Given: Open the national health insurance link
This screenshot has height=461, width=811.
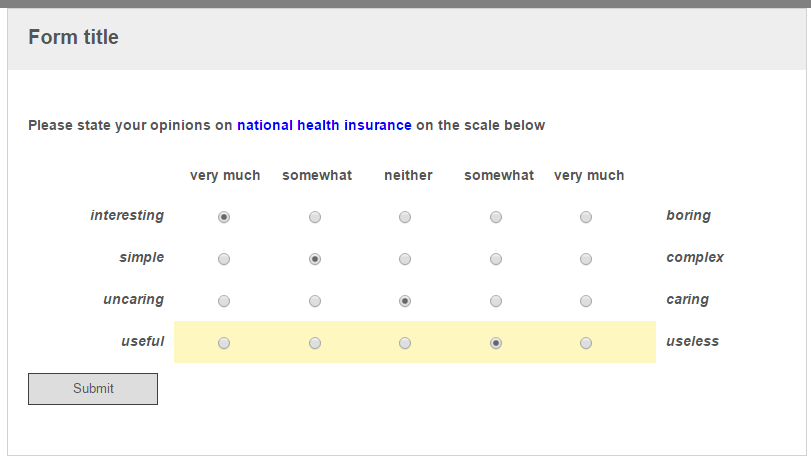Looking at the screenshot, I should click(324, 125).
